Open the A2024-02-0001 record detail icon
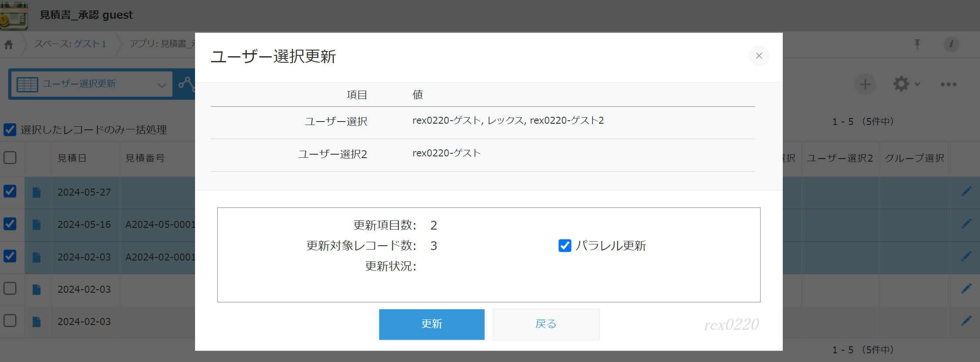980x362 pixels. (x=37, y=257)
